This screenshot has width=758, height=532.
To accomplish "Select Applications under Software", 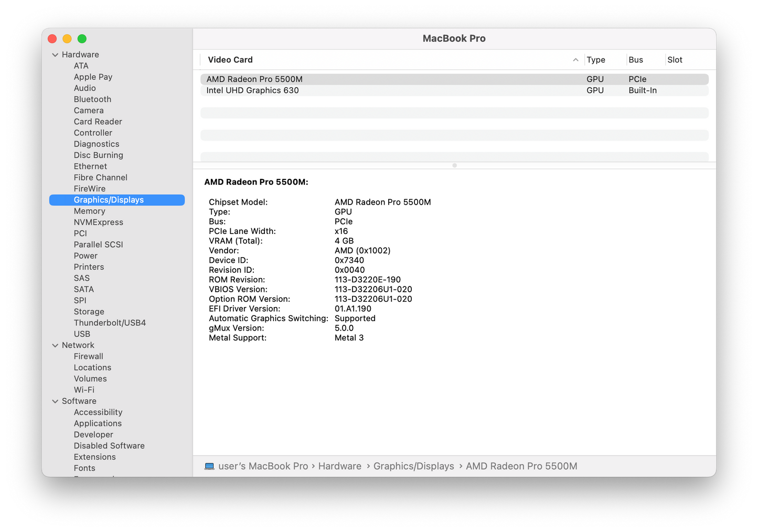I will click(x=98, y=424).
